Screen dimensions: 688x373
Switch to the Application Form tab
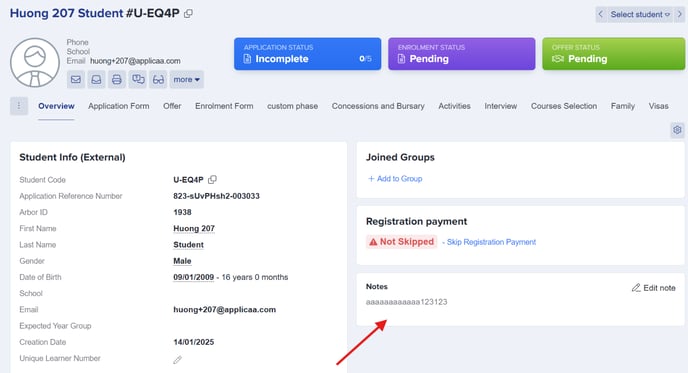pos(118,106)
